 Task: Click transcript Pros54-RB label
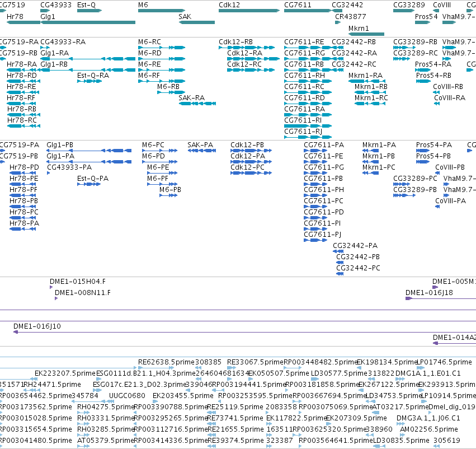[x=433, y=76]
